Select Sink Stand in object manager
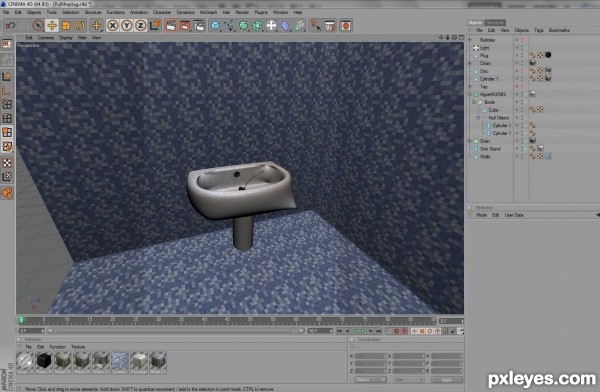 490,149
